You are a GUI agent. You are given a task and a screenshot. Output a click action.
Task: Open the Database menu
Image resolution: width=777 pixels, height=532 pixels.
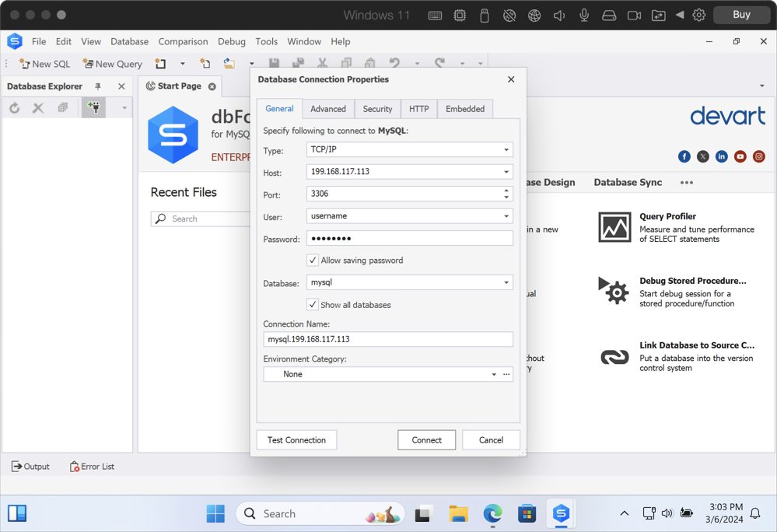[x=129, y=41]
